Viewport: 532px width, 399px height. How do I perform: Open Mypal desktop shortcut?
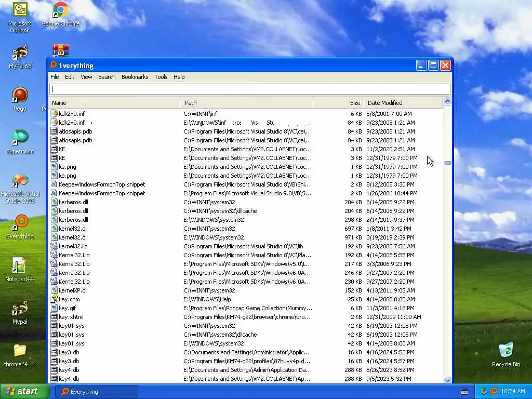tap(20, 312)
